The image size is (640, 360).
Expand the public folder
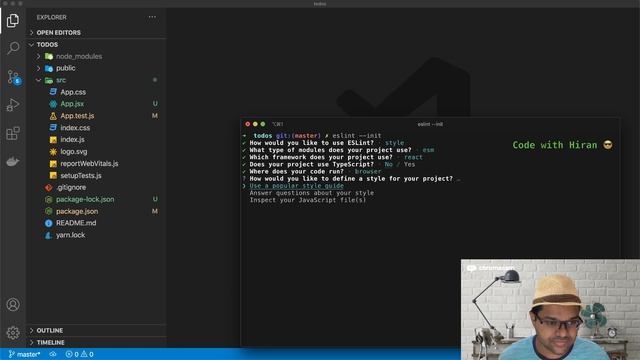[39, 68]
